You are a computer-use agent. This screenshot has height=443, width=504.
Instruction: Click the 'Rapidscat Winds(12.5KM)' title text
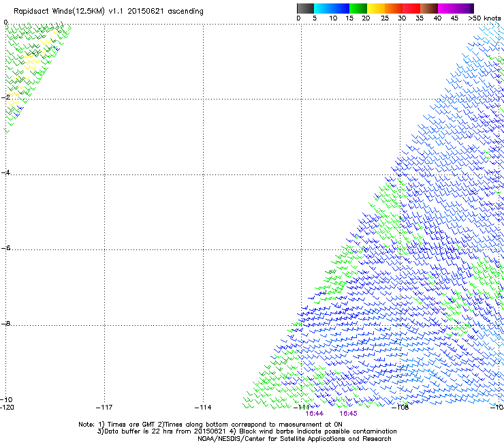(x=59, y=12)
